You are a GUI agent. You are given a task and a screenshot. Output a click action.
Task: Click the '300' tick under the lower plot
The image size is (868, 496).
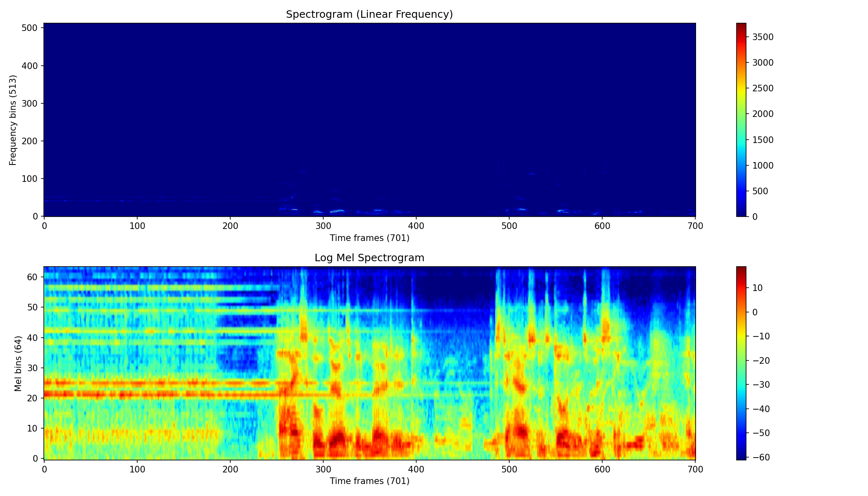tap(323, 470)
